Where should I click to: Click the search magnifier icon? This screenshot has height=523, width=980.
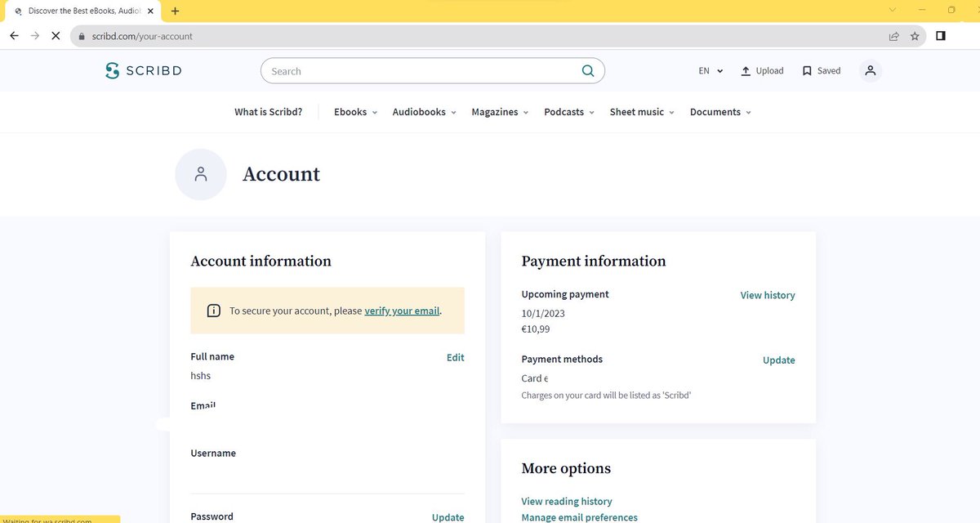588,71
